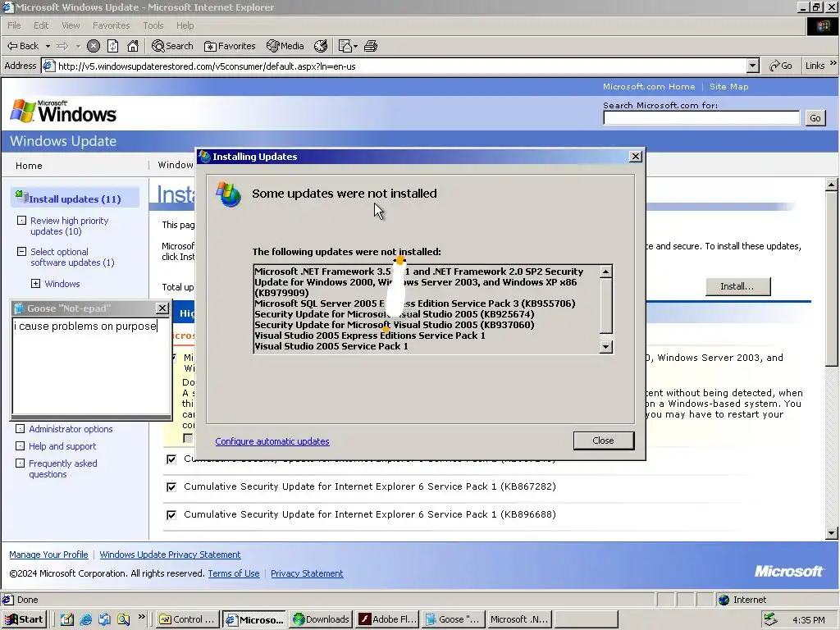Close the Installing Updates dialog with Close button
Image resolution: width=840 pixels, height=630 pixels.
click(603, 441)
